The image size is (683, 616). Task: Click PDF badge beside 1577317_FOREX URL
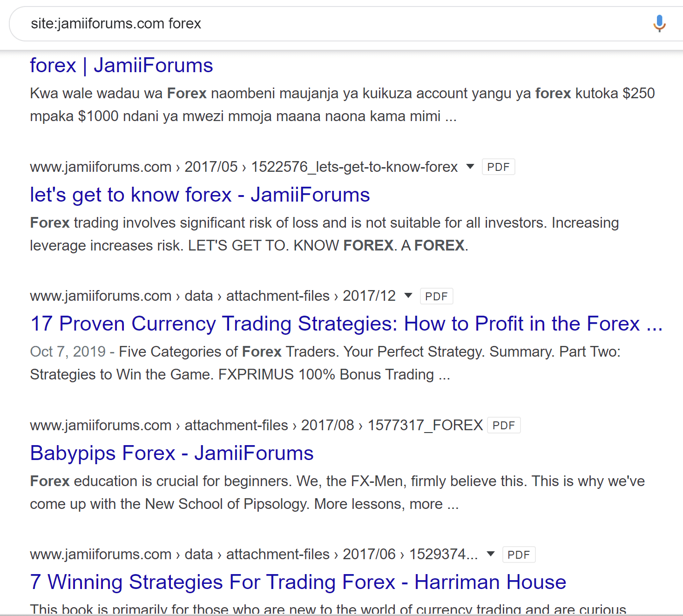point(504,425)
